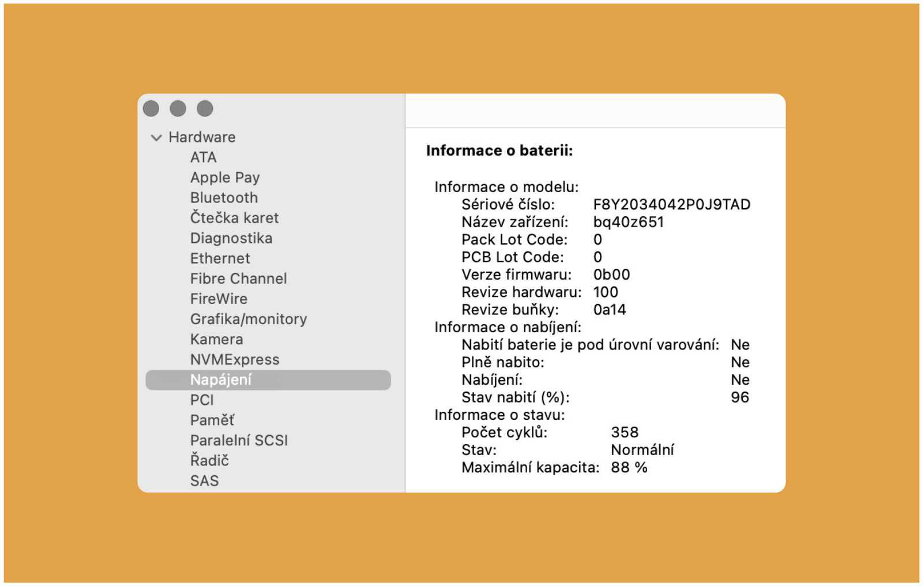The image size is (924, 586).
Task: Select Paměť in the sidebar
Action: 212,420
